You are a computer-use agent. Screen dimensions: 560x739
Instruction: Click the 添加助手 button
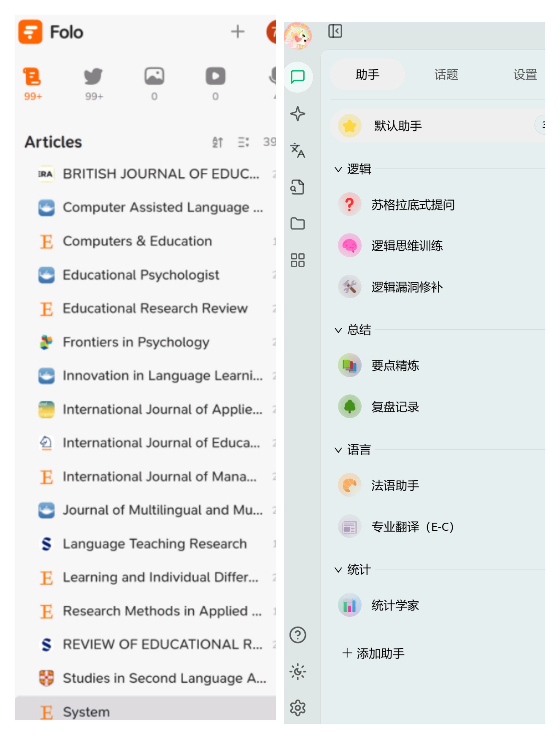pos(373,653)
